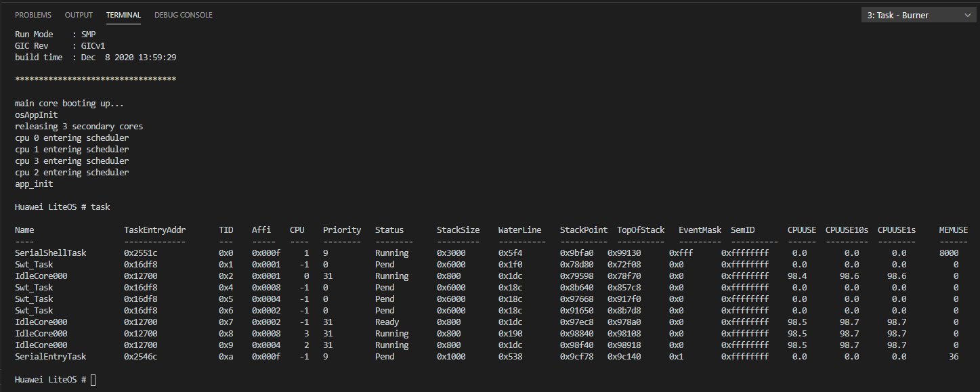Click the SerialEntryTask row name
Image resolution: width=980 pixels, height=392 pixels.
pyautogui.click(x=51, y=357)
